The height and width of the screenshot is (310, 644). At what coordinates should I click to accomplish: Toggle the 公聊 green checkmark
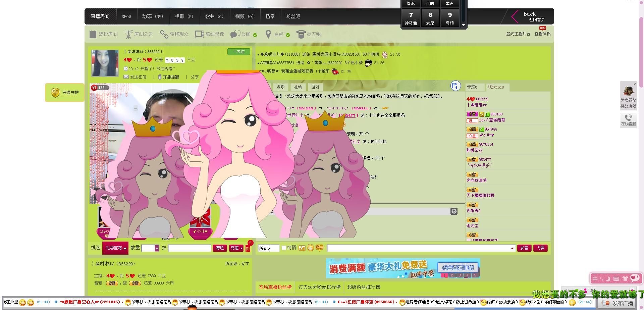pyautogui.click(x=255, y=35)
